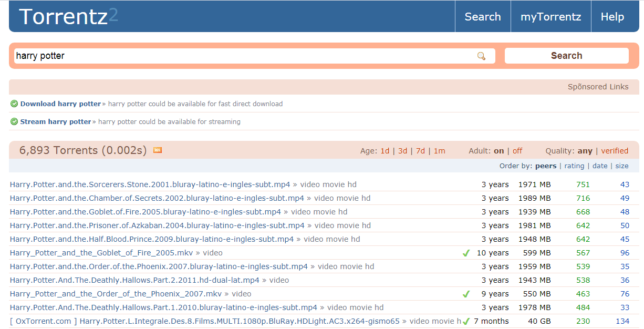This screenshot has width=644, height=329.
Task: Click size 1971 MB in Sorcerers Stone row
Action: pos(534,184)
